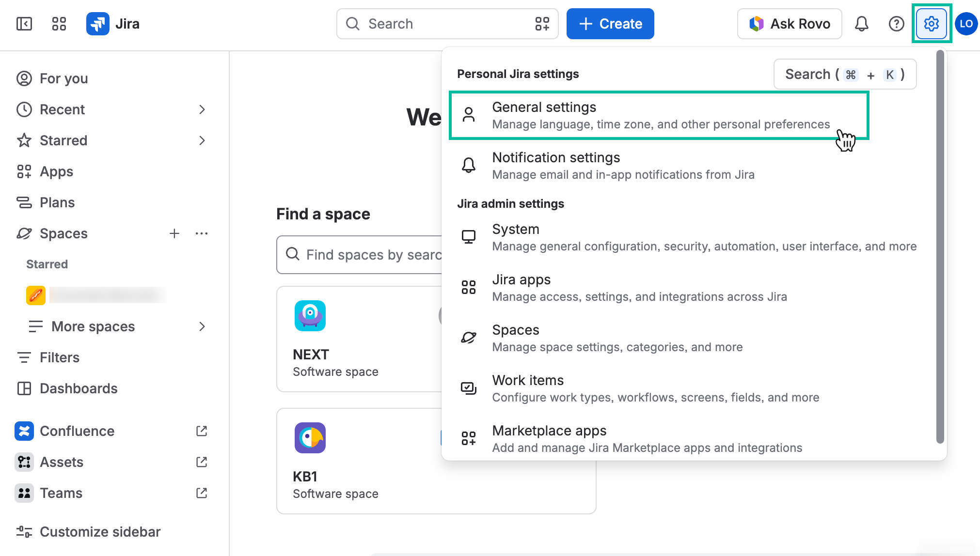Open the notifications bell in top bar

(862, 24)
